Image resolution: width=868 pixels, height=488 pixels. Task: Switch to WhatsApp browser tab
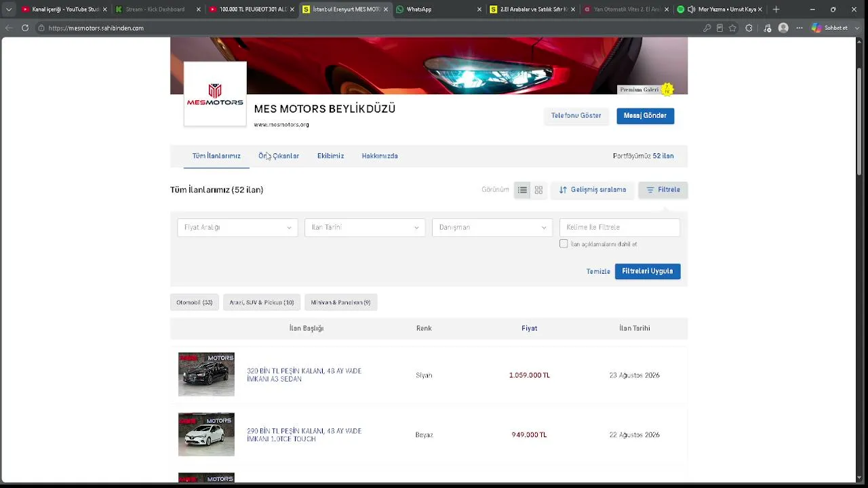[x=437, y=9]
